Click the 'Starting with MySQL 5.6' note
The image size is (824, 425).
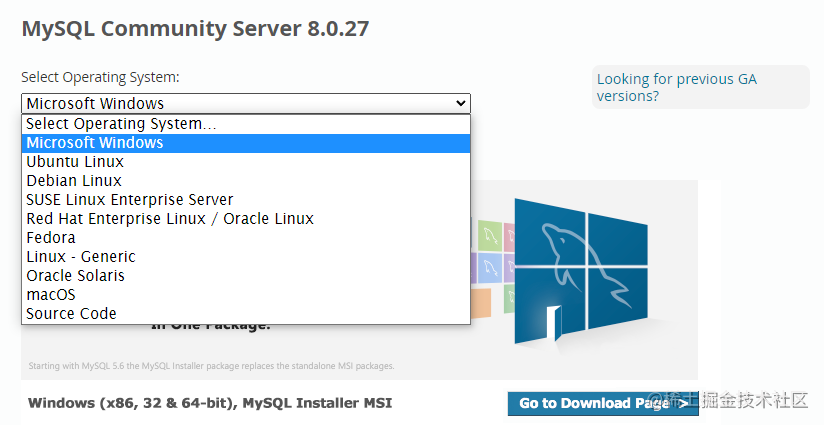(x=211, y=366)
